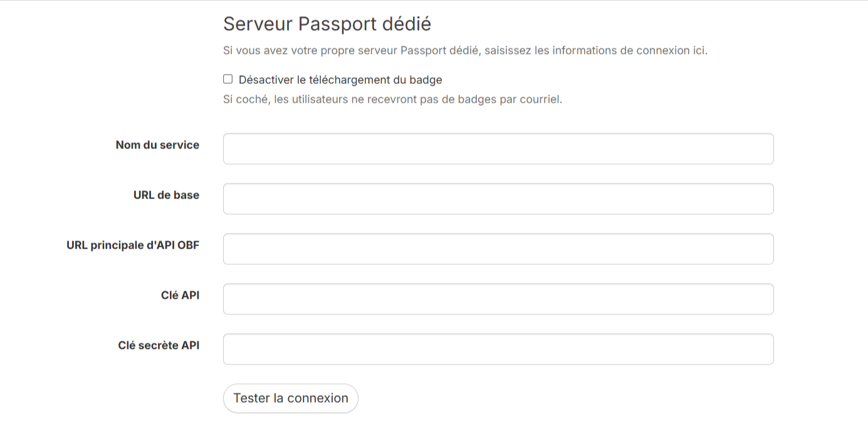Click the 'Clé API' field label

[180, 296]
